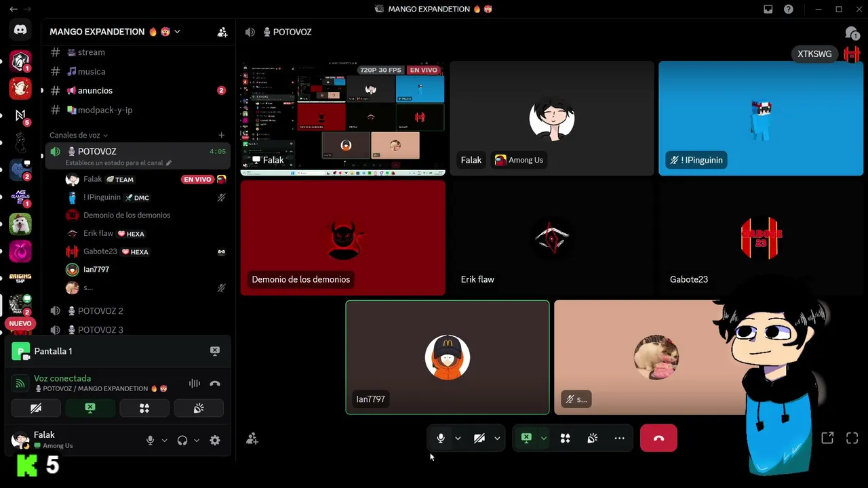Focus Falak's live stream preview
This screenshot has width=868, height=488.
343,118
